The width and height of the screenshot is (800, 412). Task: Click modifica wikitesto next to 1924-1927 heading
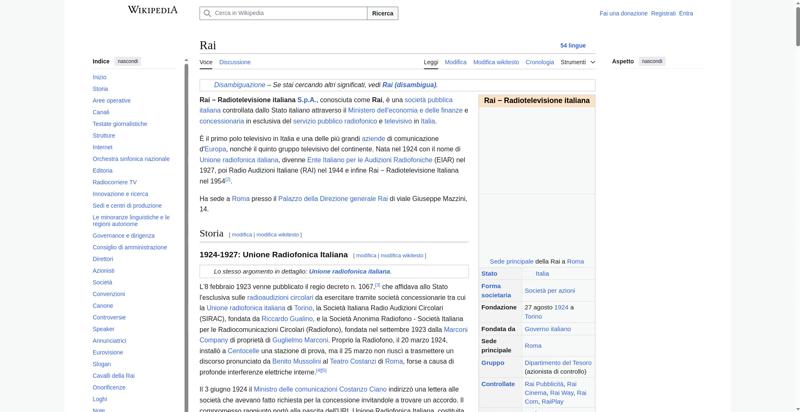pyautogui.click(x=402, y=255)
